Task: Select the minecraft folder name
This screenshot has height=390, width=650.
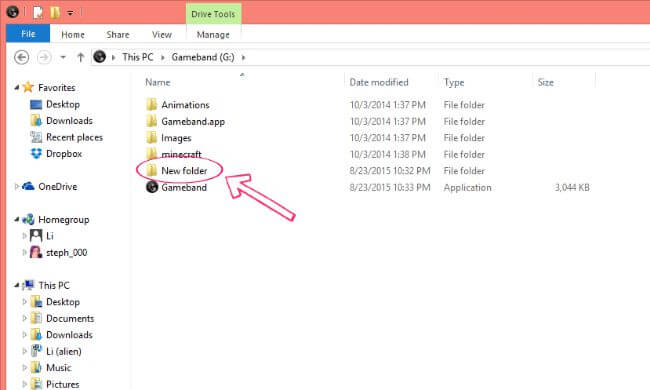Action: pos(181,154)
